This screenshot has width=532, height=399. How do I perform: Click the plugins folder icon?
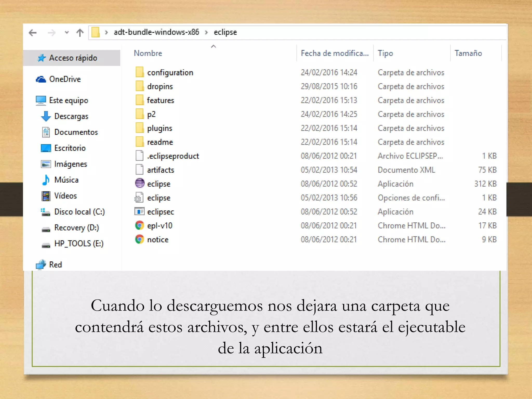pyautogui.click(x=139, y=128)
